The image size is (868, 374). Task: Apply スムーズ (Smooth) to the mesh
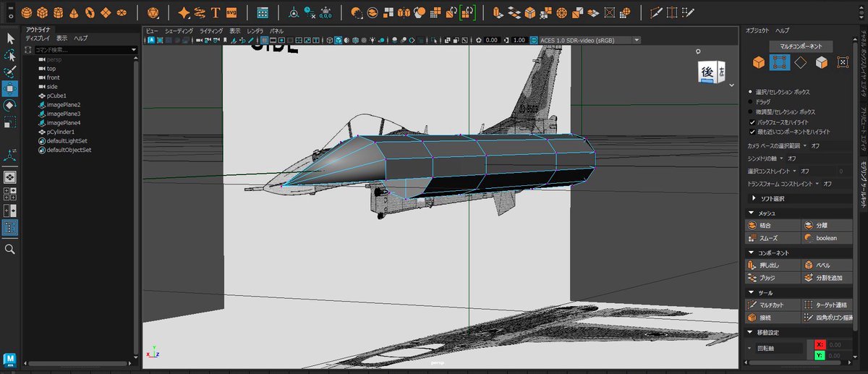click(x=773, y=238)
